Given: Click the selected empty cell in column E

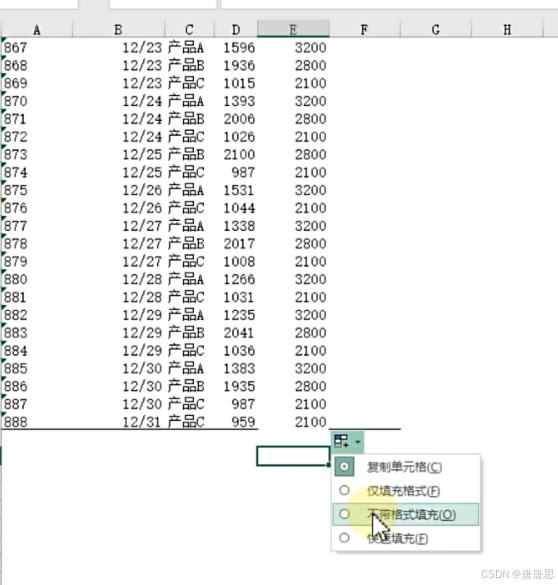Looking at the screenshot, I should (x=293, y=456).
